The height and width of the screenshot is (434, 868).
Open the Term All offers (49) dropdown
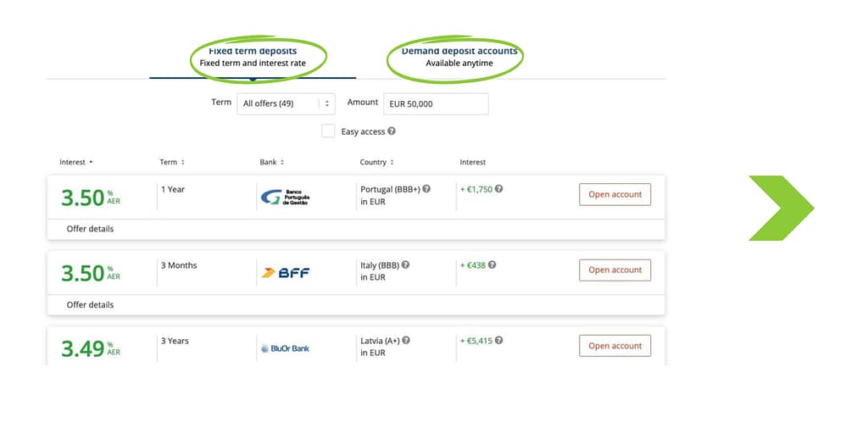[287, 103]
